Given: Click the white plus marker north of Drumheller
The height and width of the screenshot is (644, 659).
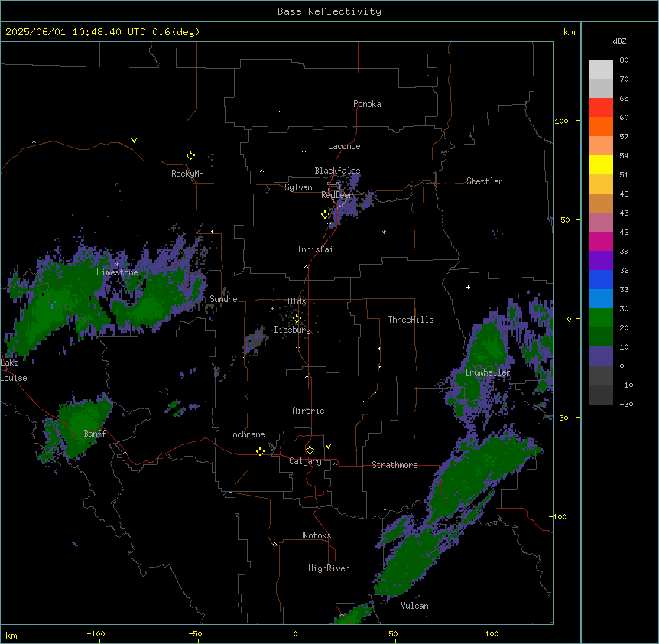Looking at the screenshot, I should (x=468, y=287).
